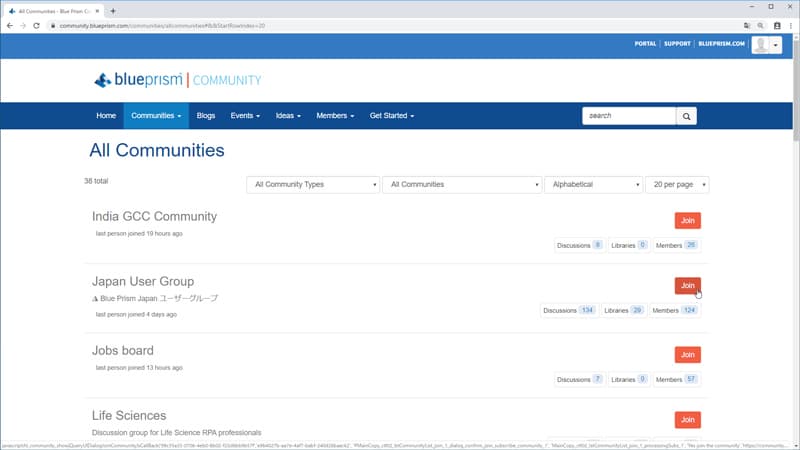This screenshot has height=450, width=800.
Task: Open the Alphabetical sort dropdown
Action: point(593,185)
